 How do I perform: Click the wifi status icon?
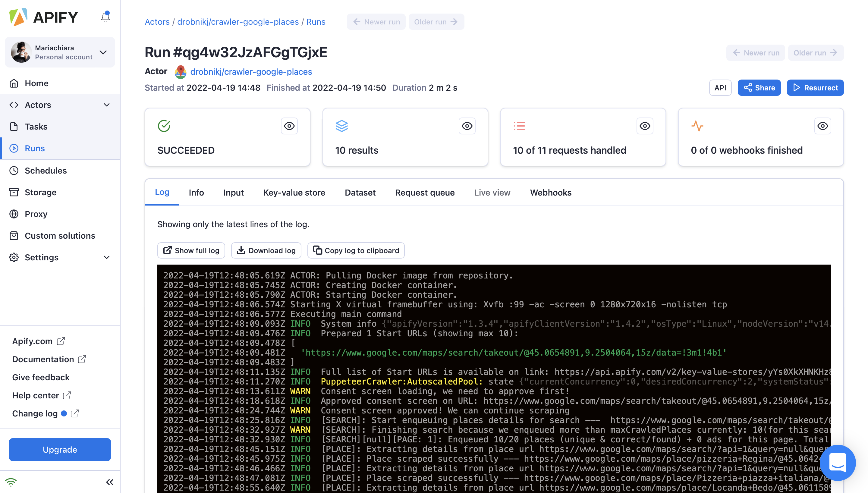11,482
